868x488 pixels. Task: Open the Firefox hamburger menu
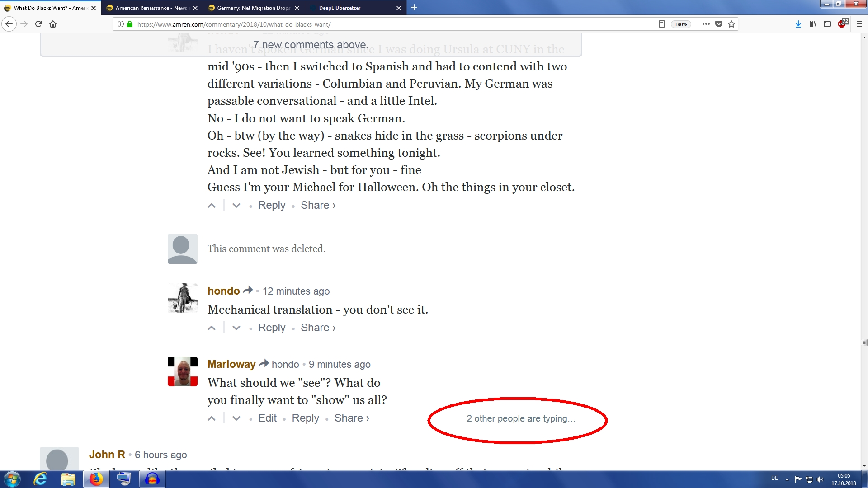[x=859, y=24]
